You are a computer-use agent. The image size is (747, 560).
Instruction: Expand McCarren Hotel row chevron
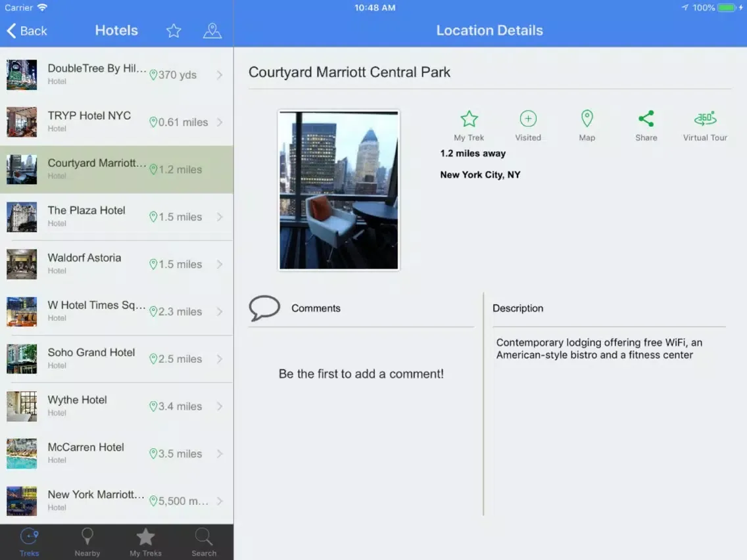(x=220, y=454)
